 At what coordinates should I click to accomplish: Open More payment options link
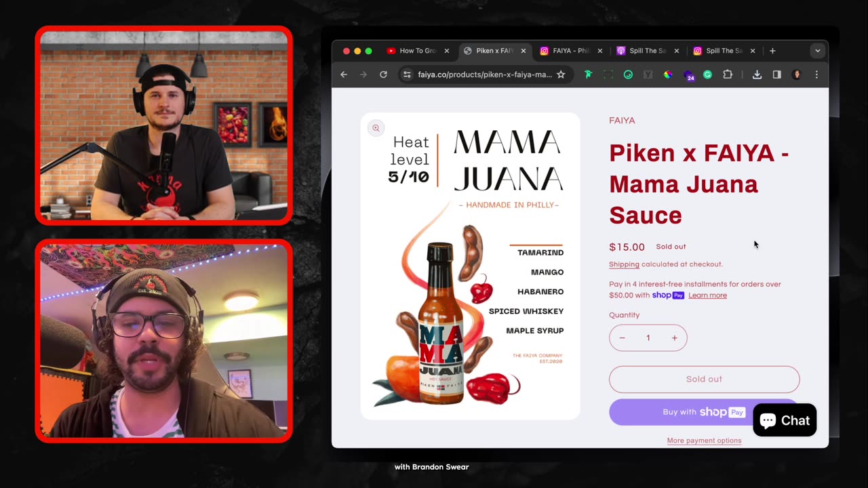tap(704, 441)
